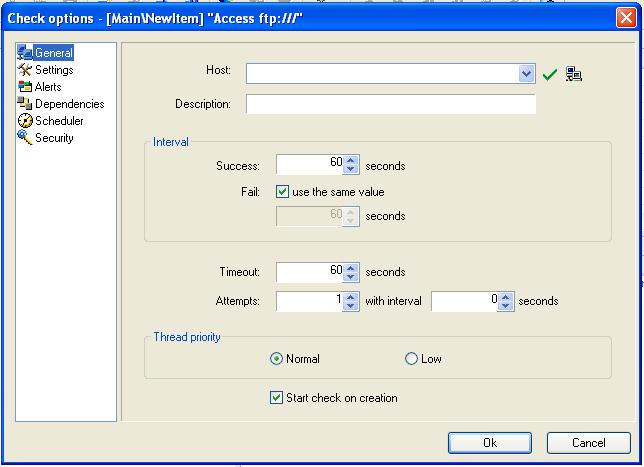
Task: Open the network computer browse icon
Action: 574,74
